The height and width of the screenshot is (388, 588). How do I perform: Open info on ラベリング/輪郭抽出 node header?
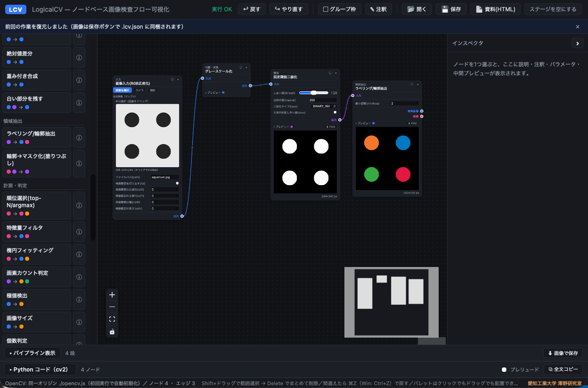pos(412,84)
